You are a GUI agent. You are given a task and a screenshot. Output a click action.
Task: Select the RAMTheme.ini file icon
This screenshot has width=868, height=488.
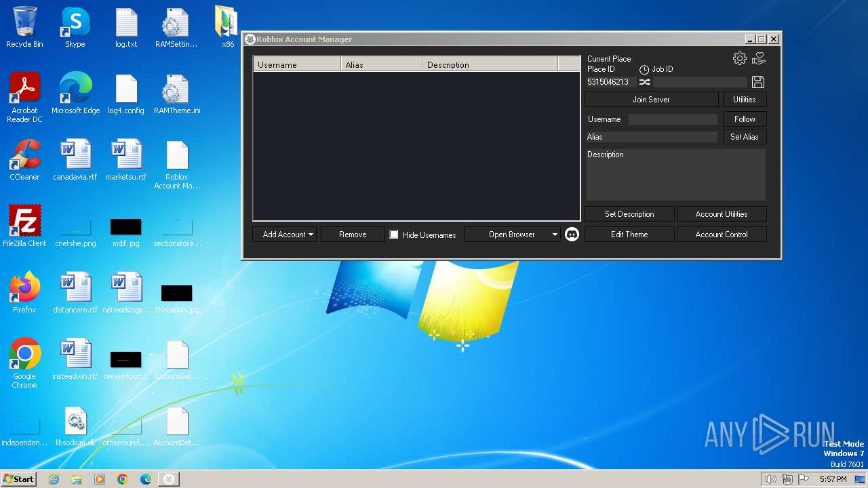pos(176,94)
